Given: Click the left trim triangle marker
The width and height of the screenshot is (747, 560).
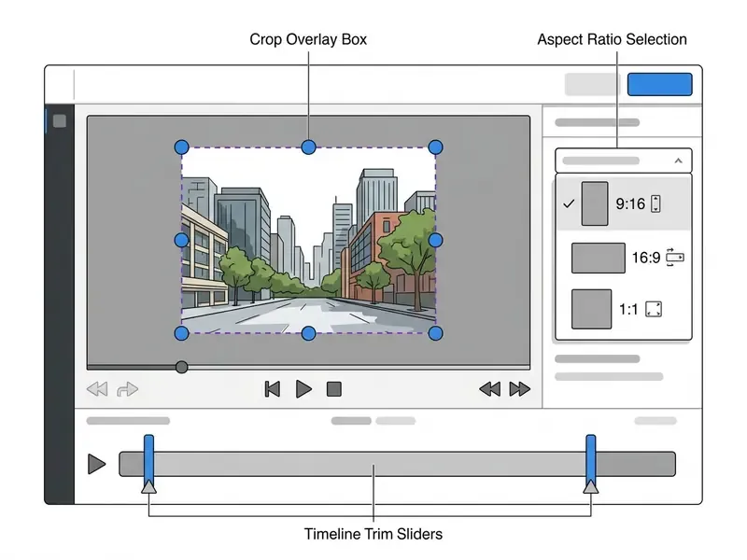Looking at the screenshot, I should [x=149, y=486].
